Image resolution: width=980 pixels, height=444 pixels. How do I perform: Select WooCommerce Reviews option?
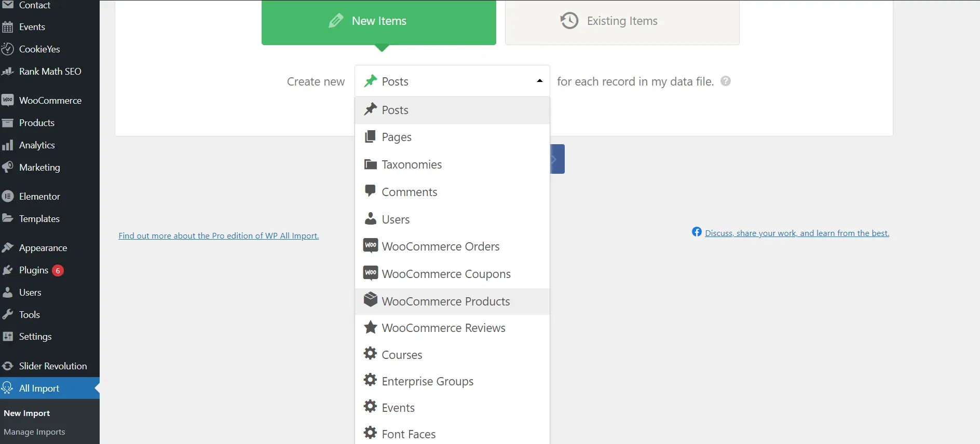coord(452,328)
